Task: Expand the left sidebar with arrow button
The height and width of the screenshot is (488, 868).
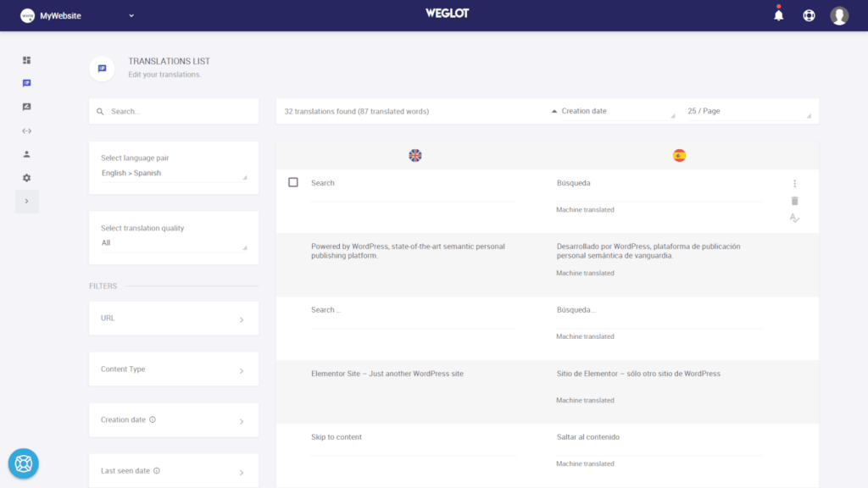Action: click(26, 202)
